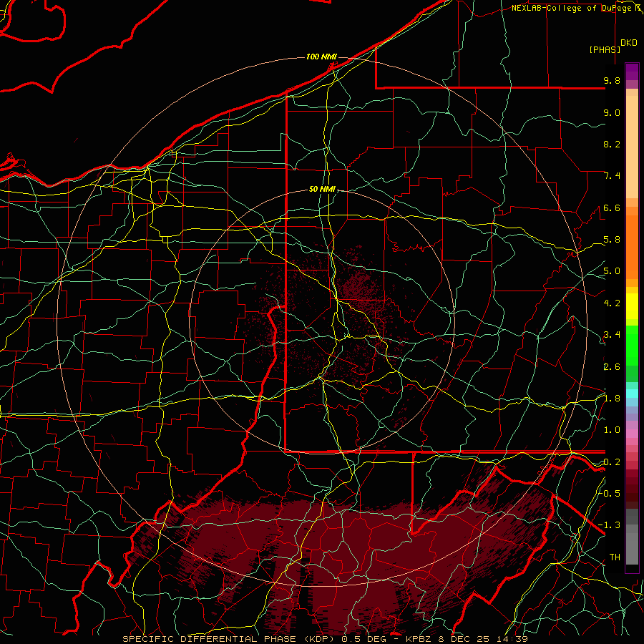Pick the dark red segment of the color bar
Screen dimensions: 644x644
tap(632, 489)
